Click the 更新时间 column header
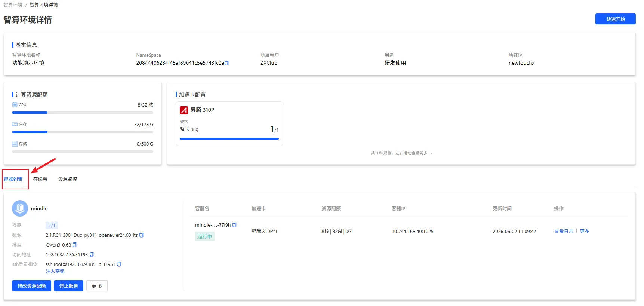 click(502, 208)
